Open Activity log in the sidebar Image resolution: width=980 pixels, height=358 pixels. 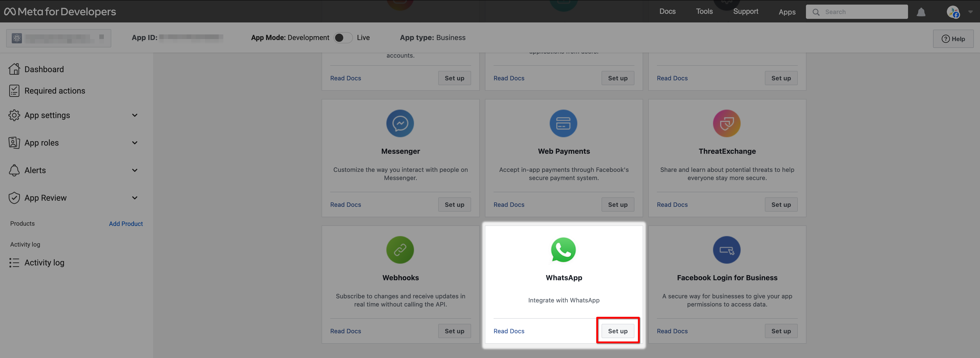44,263
